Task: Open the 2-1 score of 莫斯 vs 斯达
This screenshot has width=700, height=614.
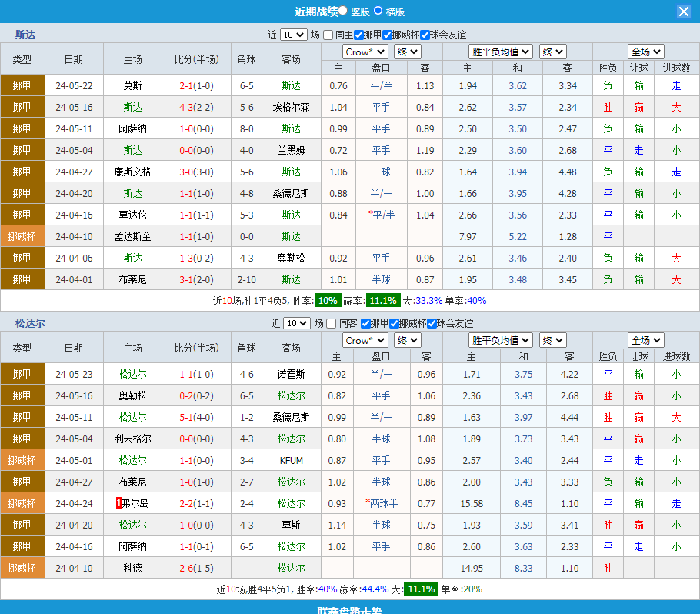Action: pos(185,85)
